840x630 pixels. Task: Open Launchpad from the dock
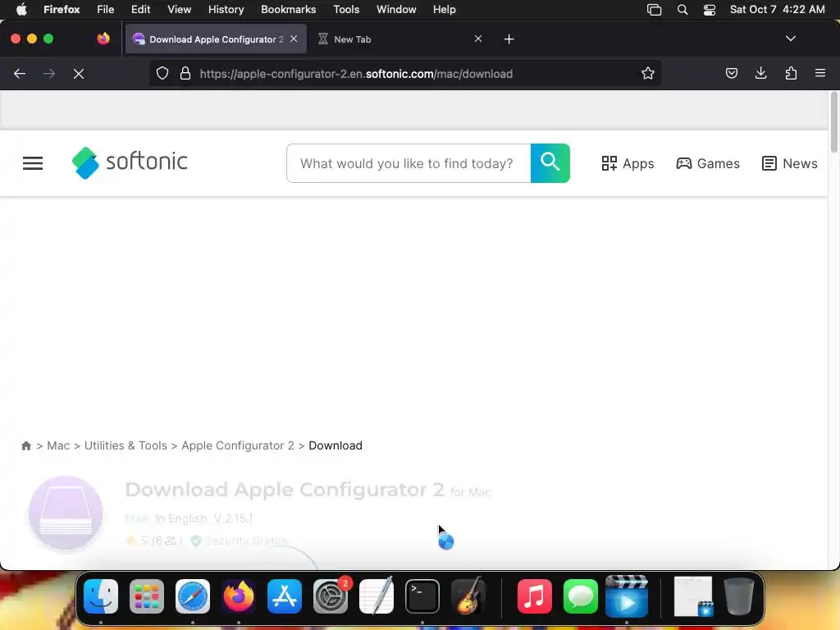[147, 596]
